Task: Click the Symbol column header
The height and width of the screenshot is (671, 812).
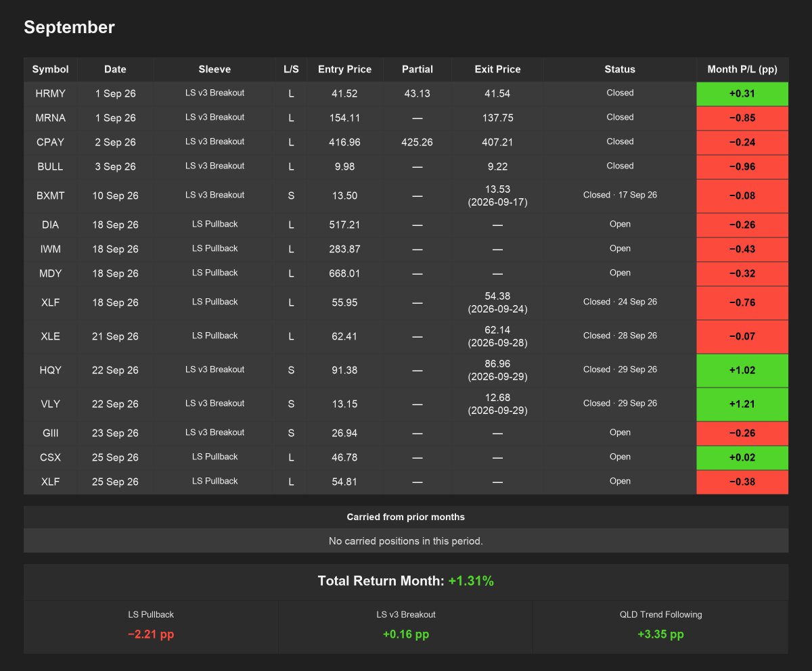Action: 51,69
